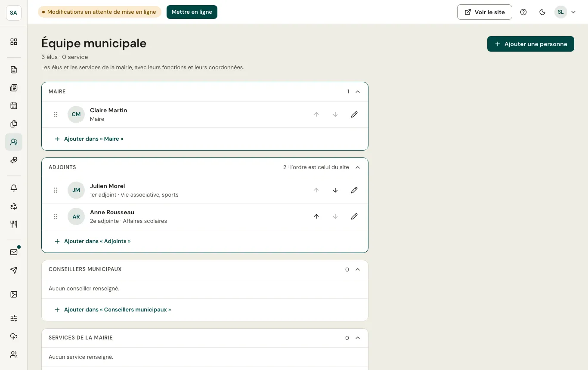The width and height of the screenshot is (588, 370).
Task: Open the mail envelope icon in sidebar
Action: coord(14,252)
